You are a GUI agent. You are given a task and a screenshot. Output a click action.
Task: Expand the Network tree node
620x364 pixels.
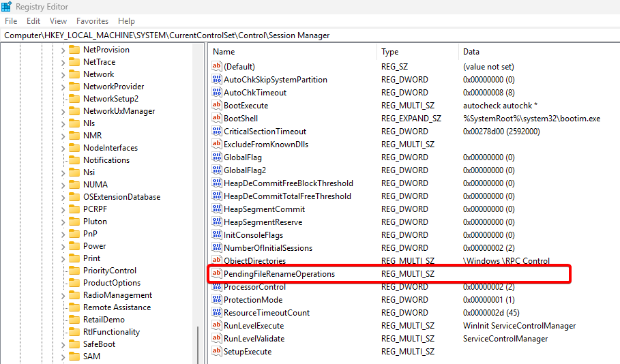pyautogui.click(x=63, y=74)
